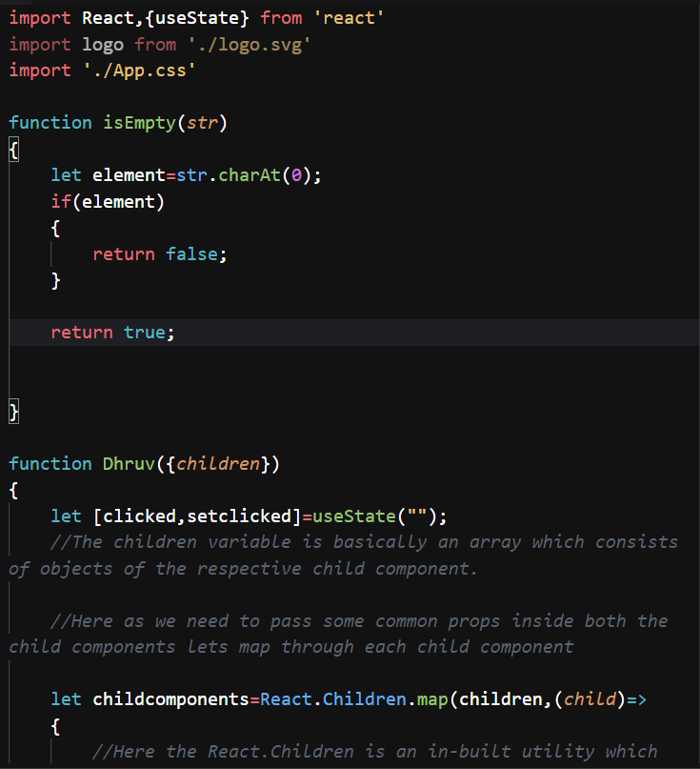Click comment '//Here the React.Children is'
Screen dimensions: 700x769
tap(374, 751)
